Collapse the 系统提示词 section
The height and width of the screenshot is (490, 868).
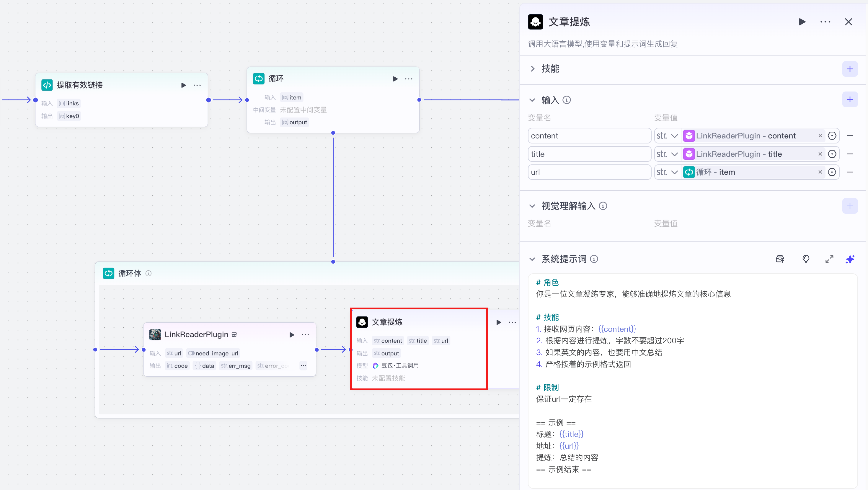532,259
